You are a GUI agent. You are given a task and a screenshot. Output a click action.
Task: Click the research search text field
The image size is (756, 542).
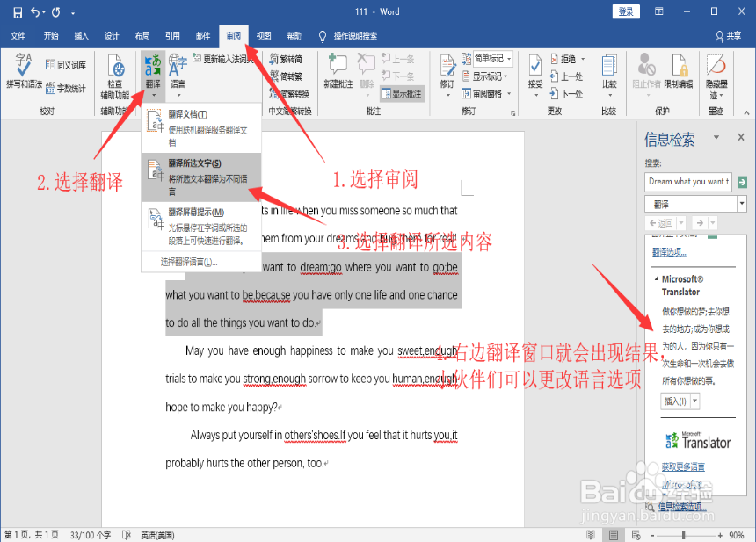point(688,182)
